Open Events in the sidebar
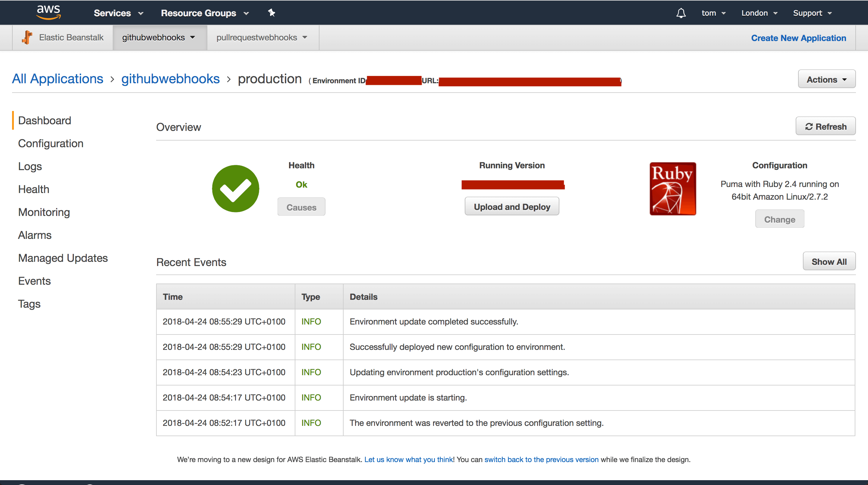 click(x=34, y=281)
